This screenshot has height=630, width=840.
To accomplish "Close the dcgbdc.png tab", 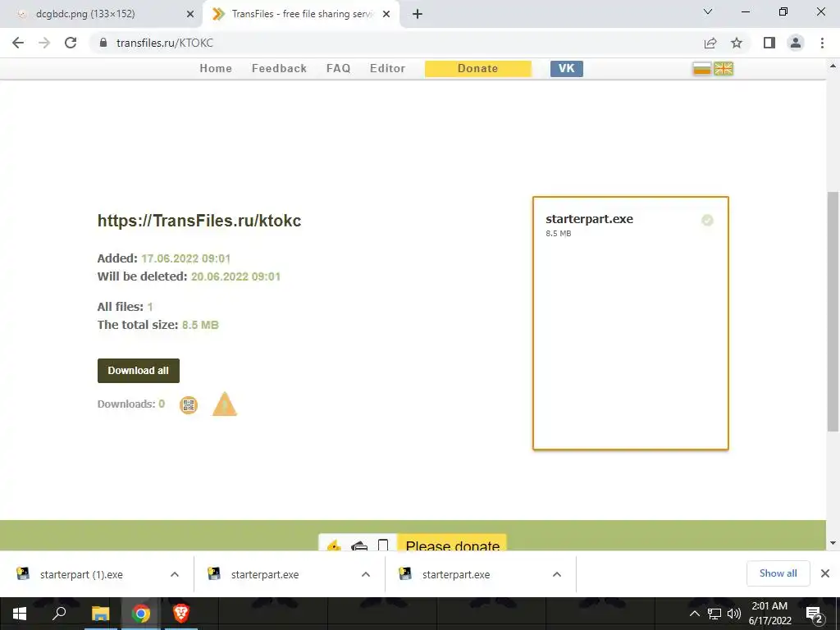I will 190,15.
